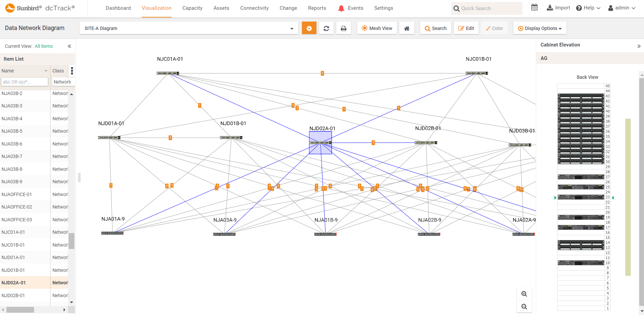The image size is (644, 315).
Task: Expand the Cabinet Elevation panel
Action: pos(639,46)
